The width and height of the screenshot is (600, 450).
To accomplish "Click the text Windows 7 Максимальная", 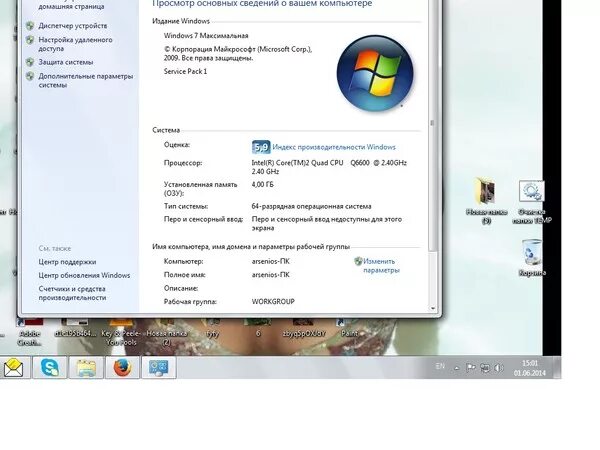I will click(x=206, y=36).
